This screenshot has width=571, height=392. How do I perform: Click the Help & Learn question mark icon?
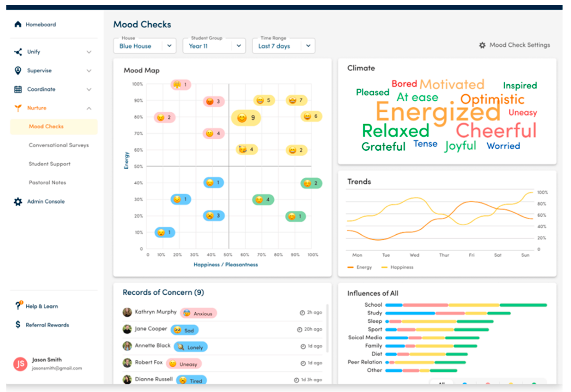point(18,306)
